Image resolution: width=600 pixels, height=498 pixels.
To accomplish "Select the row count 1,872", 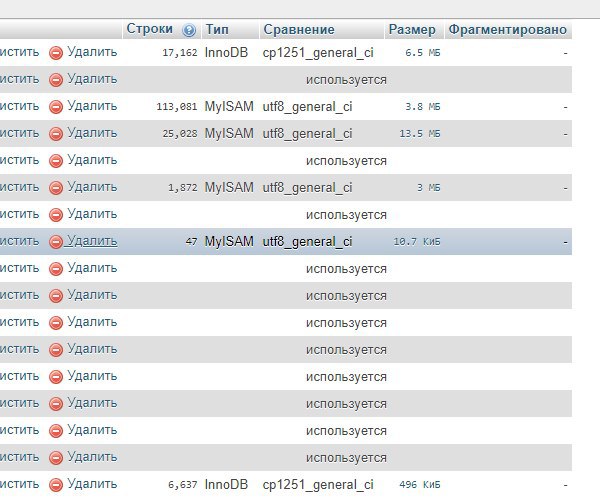I will [183, 188].
